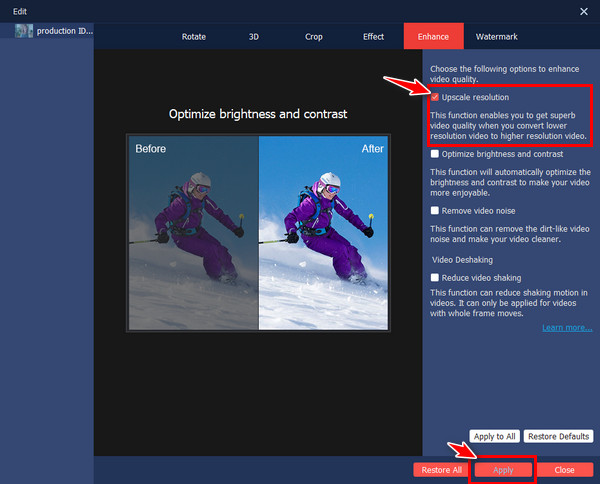
Task: Open the Rotate tab
Action: (x=194, y=37)
